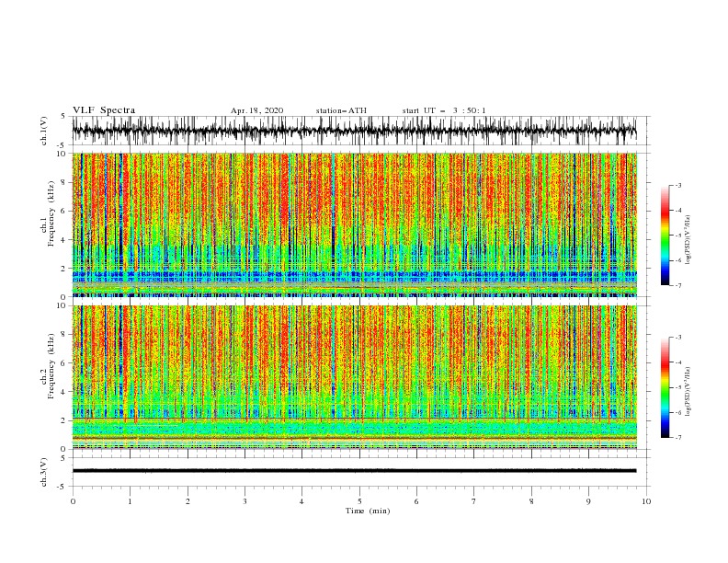Click the "4" tick on the time axis
The height and width of the screenshot is (563, 728).
pyautogui.click(x=301, y=501)
